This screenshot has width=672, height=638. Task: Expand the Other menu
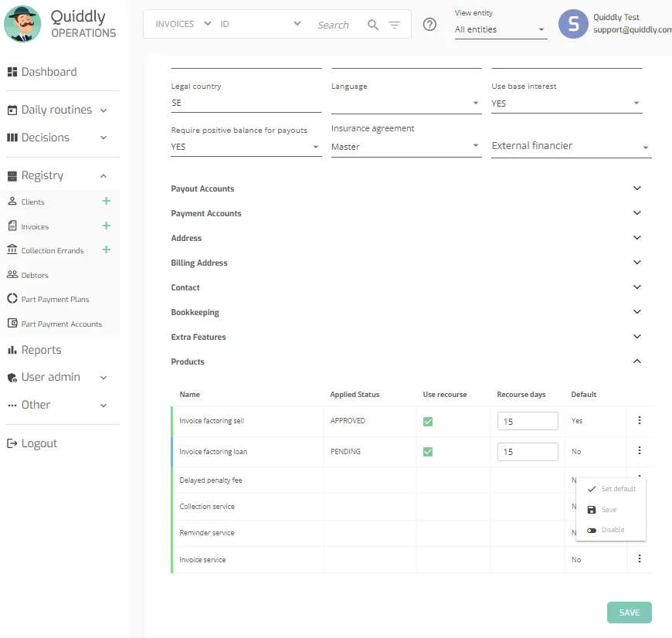click(x=104, y=406)
